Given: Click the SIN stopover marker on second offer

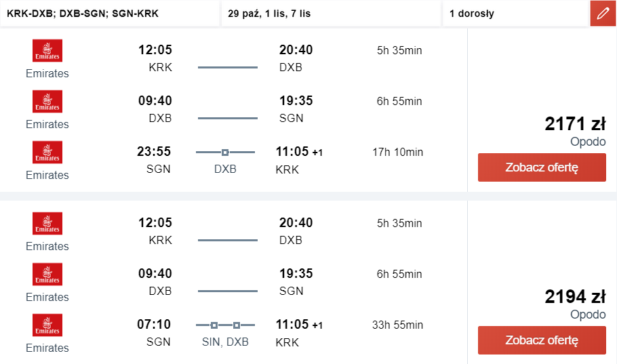Looking at the screenshot, I should [x=214, y=325].
